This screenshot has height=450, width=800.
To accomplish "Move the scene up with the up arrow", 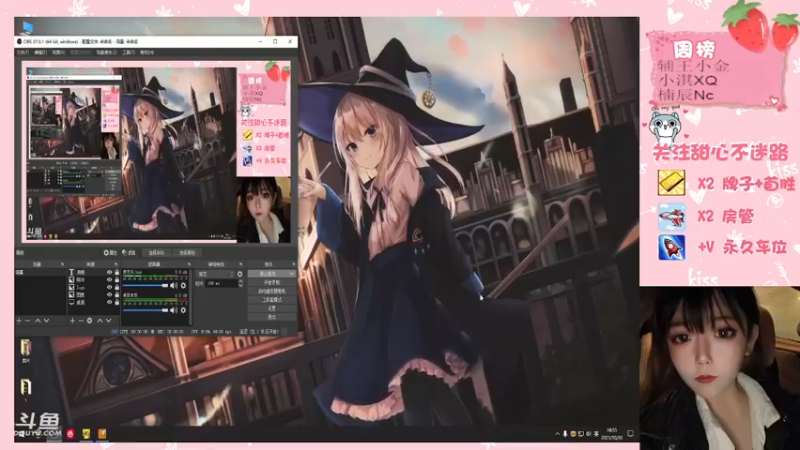I will (38, 320).
